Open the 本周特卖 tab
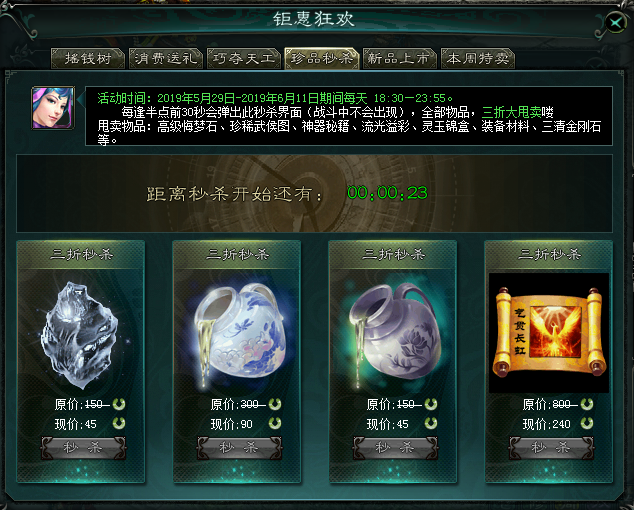Screen dimensions: 634x510 tap(478, 59)
